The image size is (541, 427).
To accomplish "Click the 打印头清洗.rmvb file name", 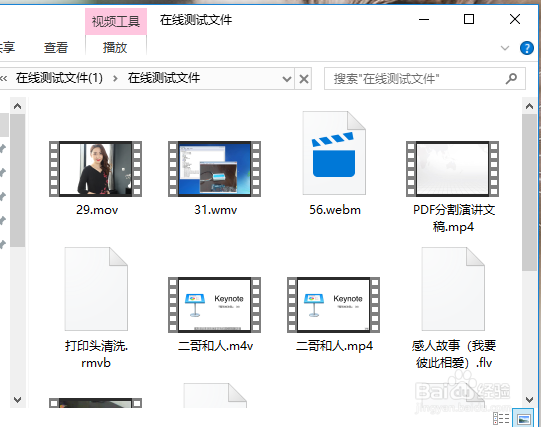I will click(x=96, y=354).
